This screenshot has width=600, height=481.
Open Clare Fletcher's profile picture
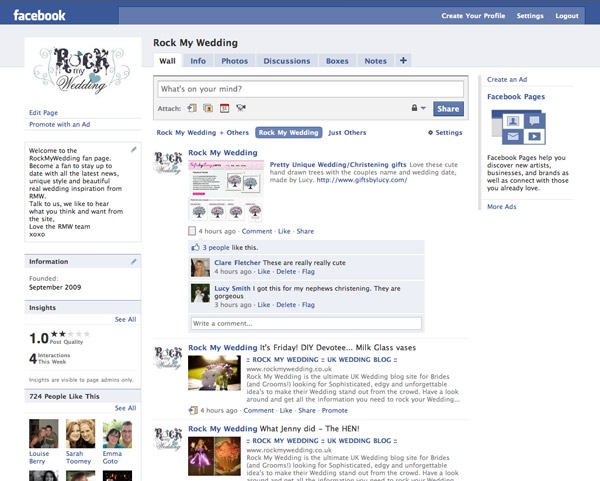coord(200,267)
